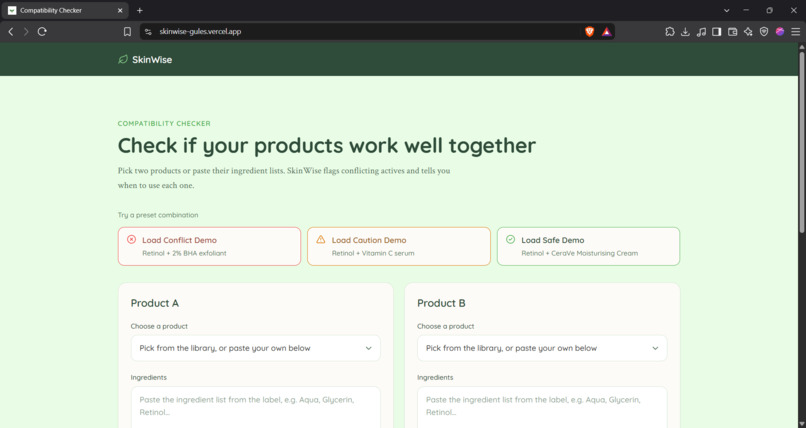Screen dimensions: 806x428
Task: Click the red X icon on Conflict Demo
Action: (x=132, y=239)
